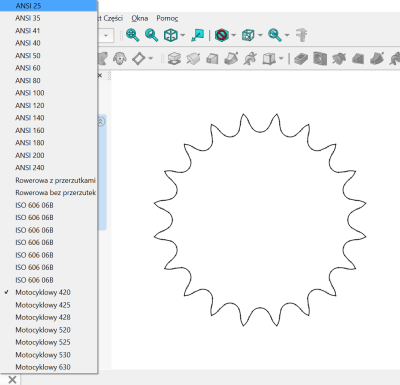This screenshot has width=400, height=385.
Task: Choose ANSI 120 entry
Action: tap(49, 105)
